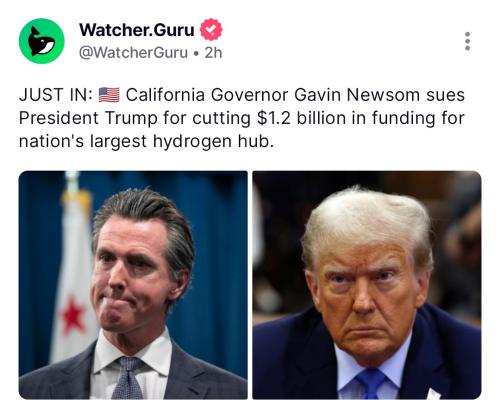Screen dimensions: 500x419
Task: Click the blue tie in right photo
Action: click(371, 384)
